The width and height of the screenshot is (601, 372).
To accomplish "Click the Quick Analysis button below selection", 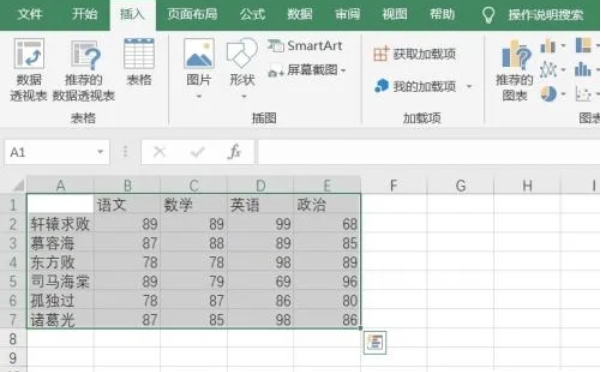I will click(375, 343).
